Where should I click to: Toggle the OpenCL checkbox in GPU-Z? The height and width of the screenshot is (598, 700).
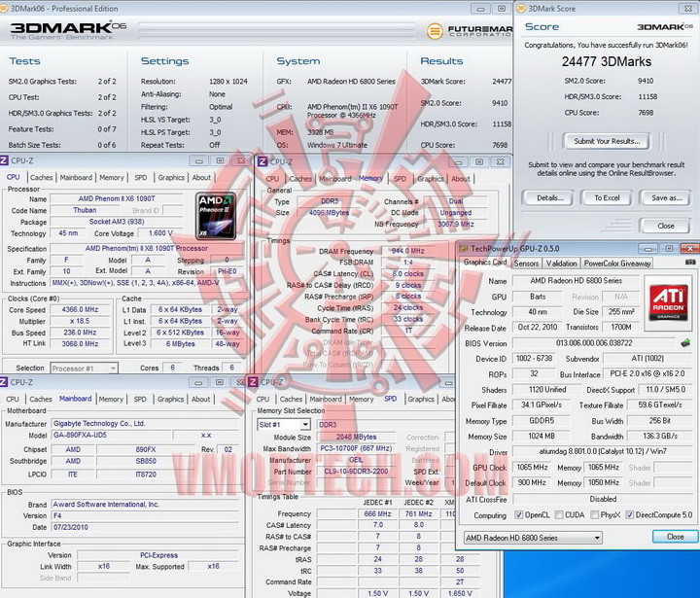(518, 515)
